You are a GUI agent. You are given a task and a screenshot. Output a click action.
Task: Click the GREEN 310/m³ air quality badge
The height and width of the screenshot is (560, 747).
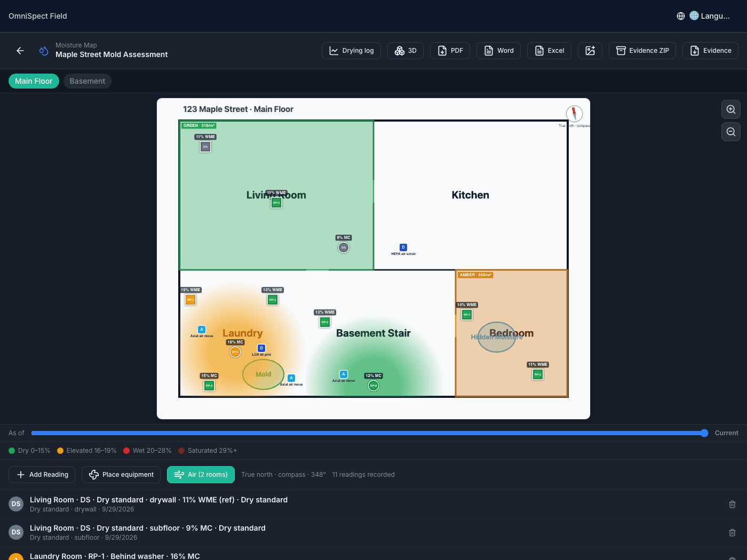point(198,126)
